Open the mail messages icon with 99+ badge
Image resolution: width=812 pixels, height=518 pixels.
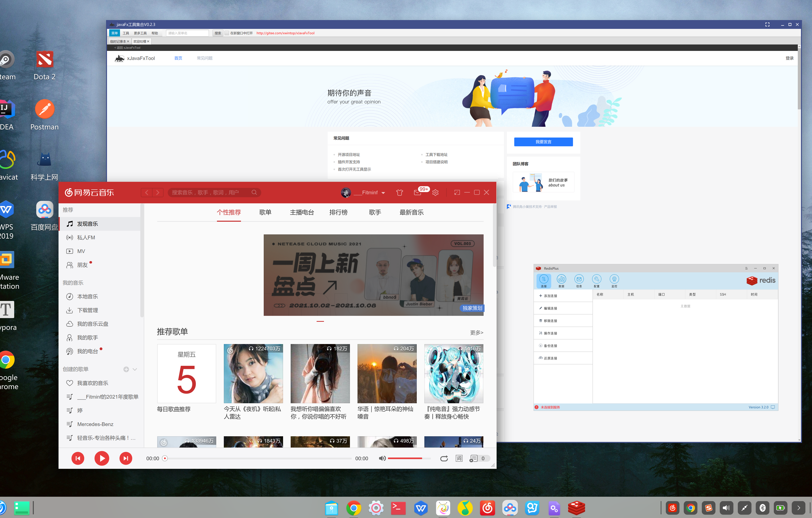[x=418, y=192]
